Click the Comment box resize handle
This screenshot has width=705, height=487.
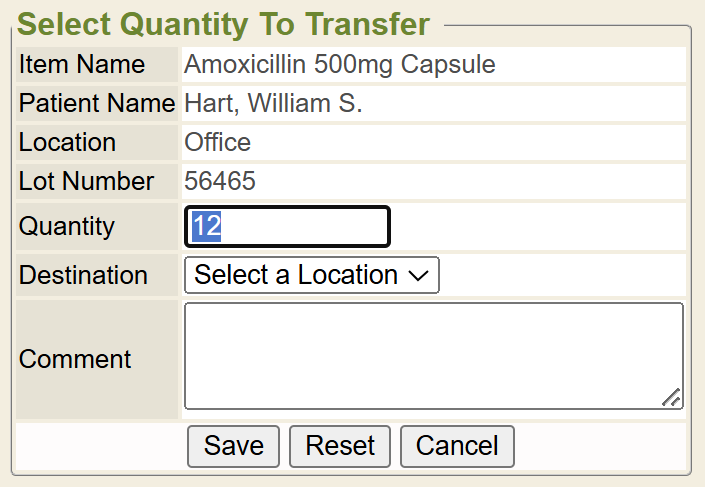pyautogui.click(x=672, y=398)
